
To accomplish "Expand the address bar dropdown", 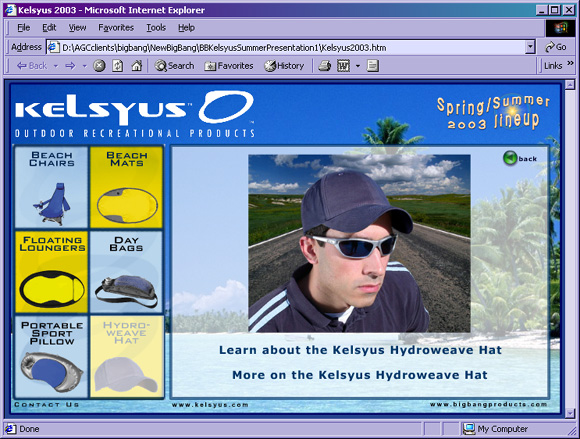I will (530, 47).
